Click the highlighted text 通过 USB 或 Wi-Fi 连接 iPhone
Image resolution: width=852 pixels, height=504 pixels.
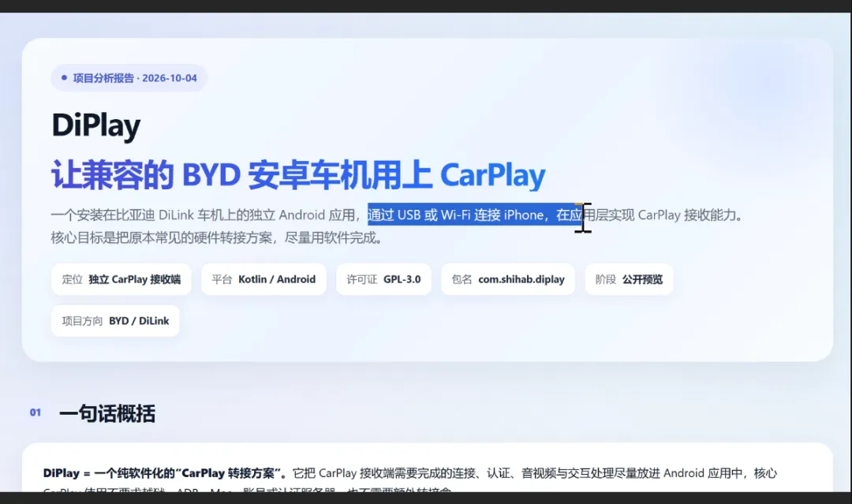pos(455,215)
